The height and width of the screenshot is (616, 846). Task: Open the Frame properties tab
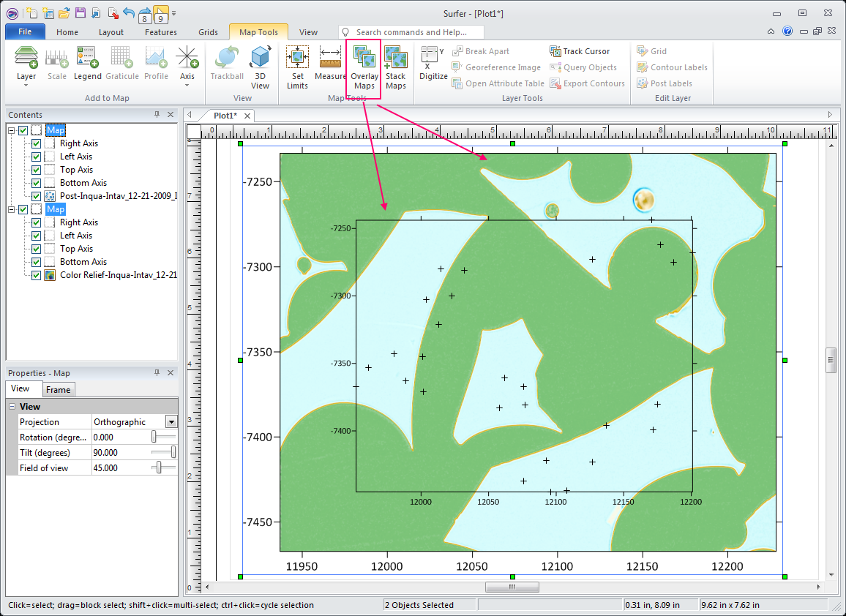[x=59, y=390]
